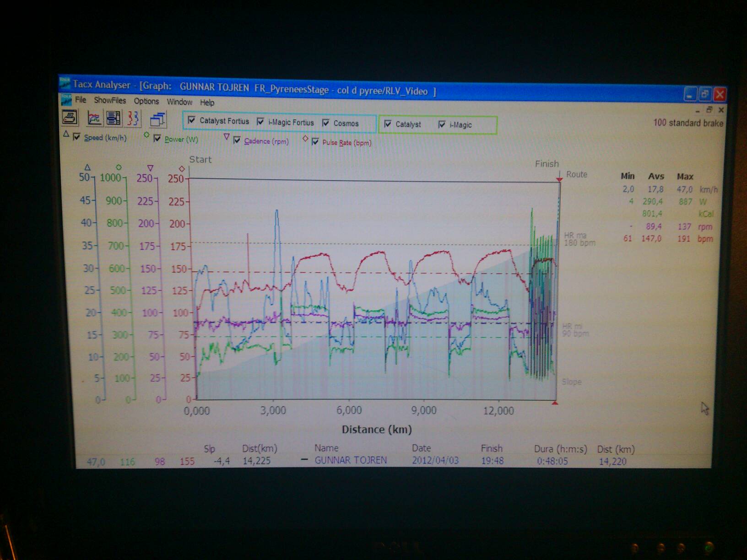
Task: Click the printer icon in the toolbar
Action: click(70, 117)
